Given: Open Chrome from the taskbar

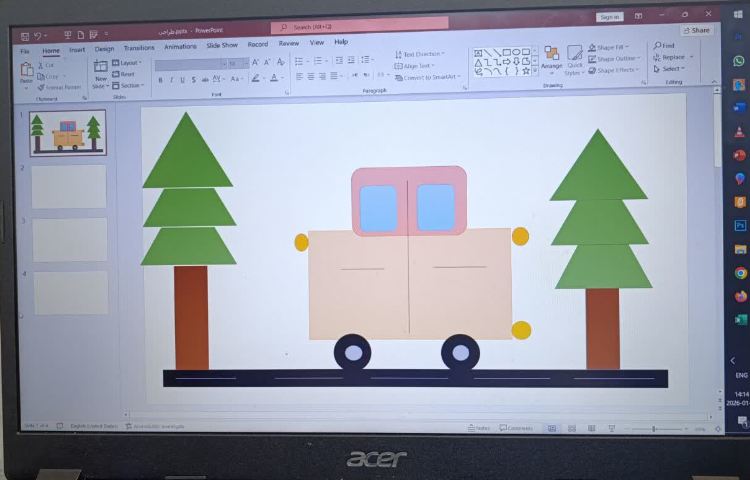Looking at the screenshot, I should coord(740,273).
